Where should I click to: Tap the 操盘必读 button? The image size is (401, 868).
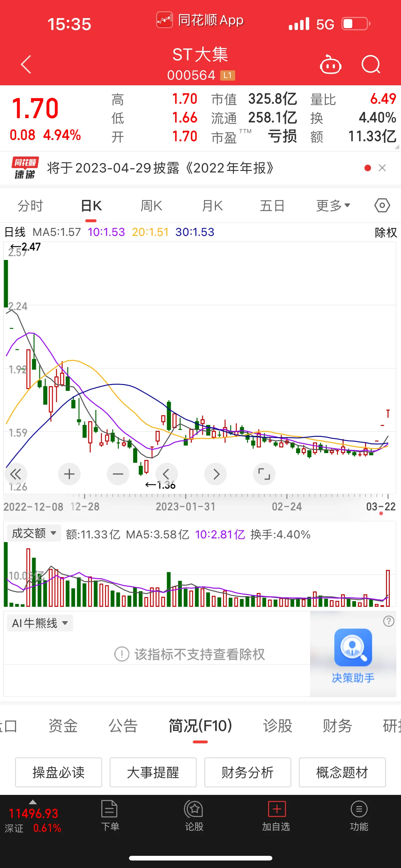pyautogui.click(x=59, y=772)
